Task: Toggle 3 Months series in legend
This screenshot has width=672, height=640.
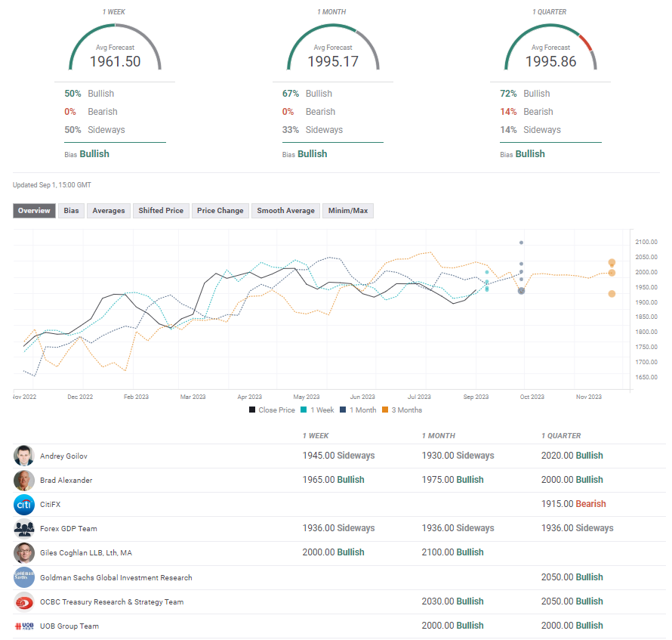Action: click(x=400, y=410)
